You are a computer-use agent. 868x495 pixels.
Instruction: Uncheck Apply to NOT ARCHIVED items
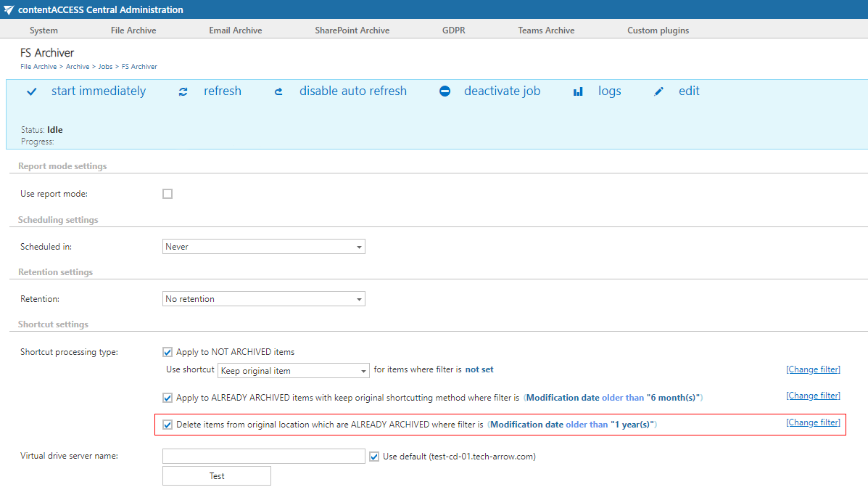tap(168, 351)
